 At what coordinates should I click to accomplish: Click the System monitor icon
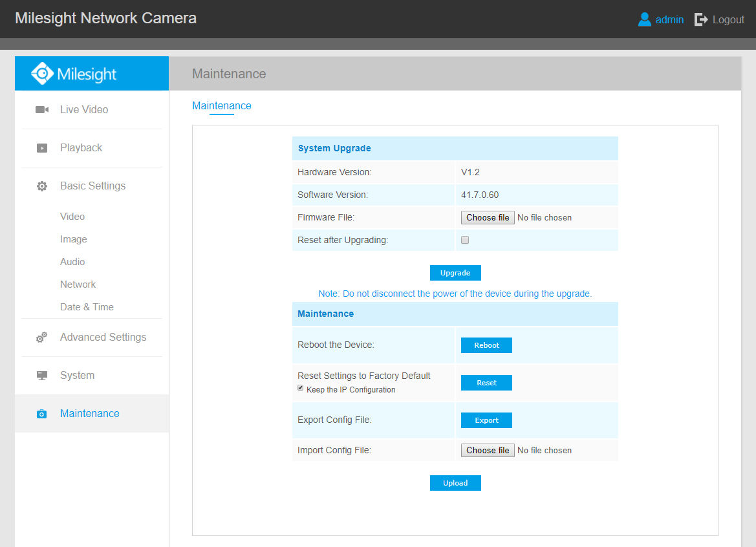[42, 376]
